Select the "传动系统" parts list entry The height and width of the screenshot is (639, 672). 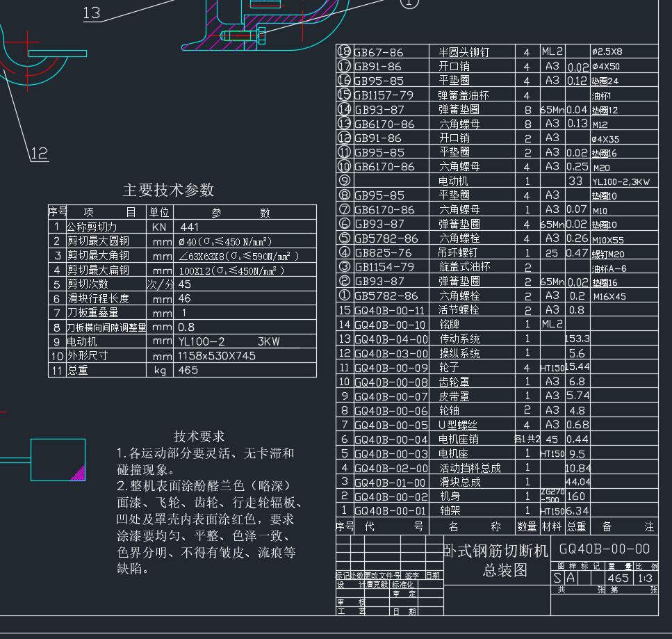point(459,339)
